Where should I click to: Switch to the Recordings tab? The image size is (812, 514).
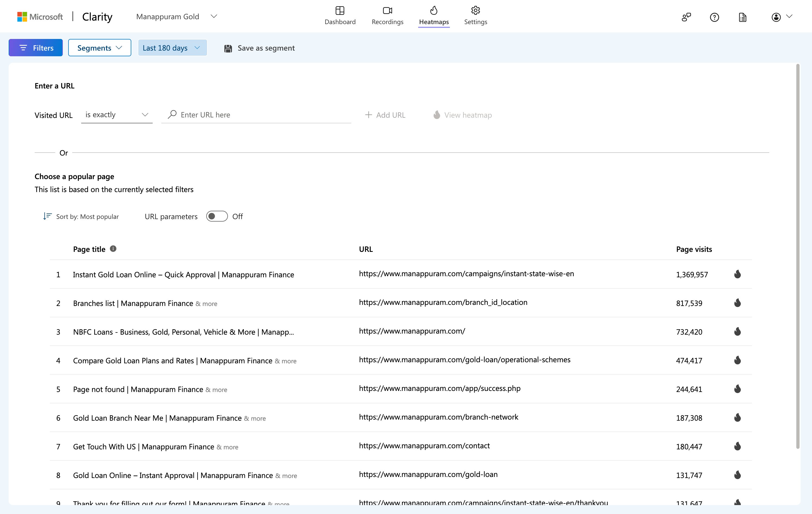pos(387,16)
